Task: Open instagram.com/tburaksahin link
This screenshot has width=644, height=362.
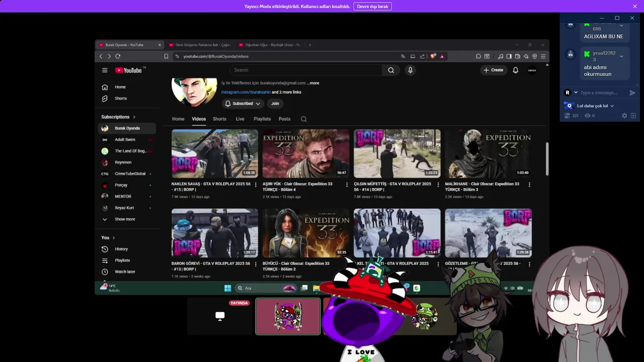Action: coord(246,93)
